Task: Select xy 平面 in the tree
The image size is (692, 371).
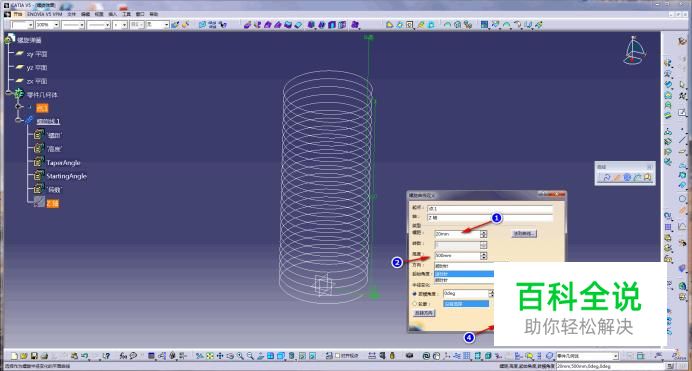Action: (37, 54)
